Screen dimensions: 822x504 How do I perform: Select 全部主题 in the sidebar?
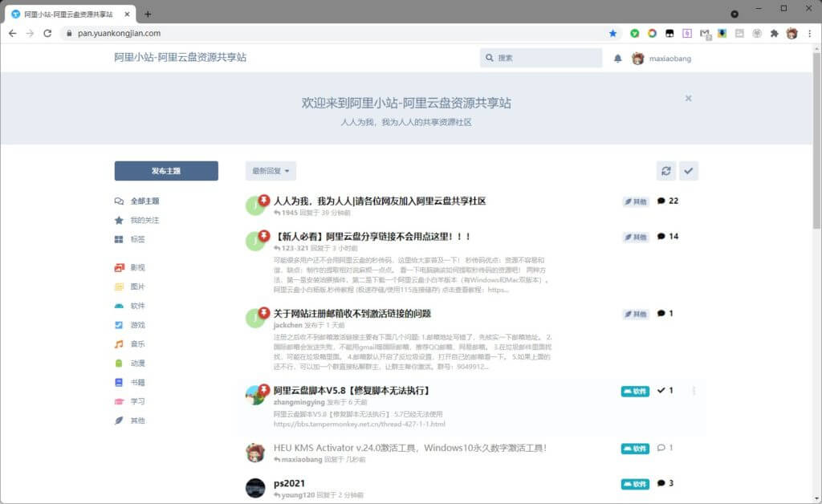click(144, 201)
